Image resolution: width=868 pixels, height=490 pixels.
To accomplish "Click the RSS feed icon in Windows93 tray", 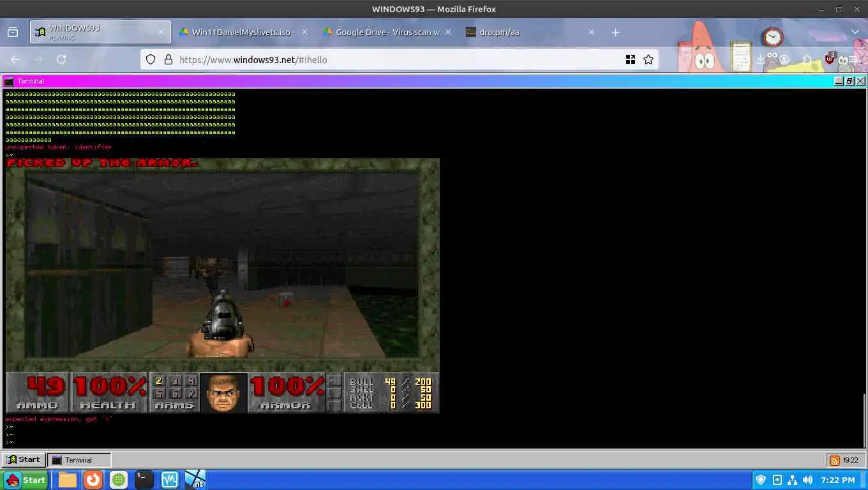I will [834, 460].
